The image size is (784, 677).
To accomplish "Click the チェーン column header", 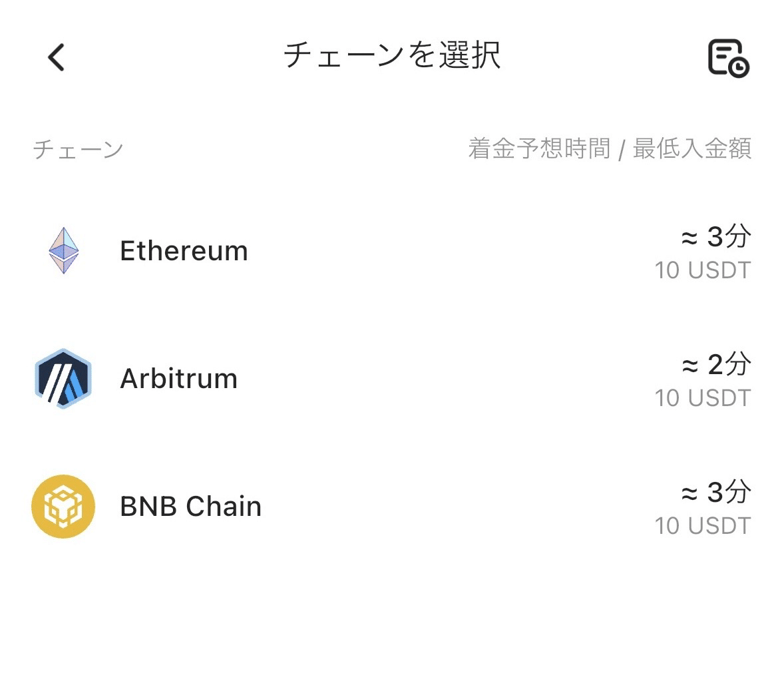I will click(77, 148).
